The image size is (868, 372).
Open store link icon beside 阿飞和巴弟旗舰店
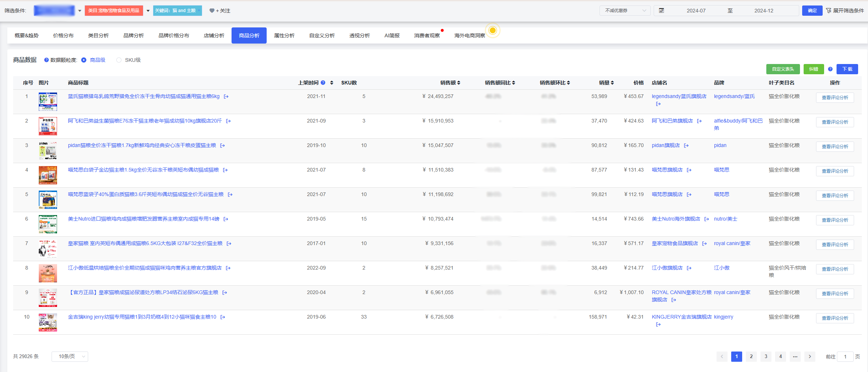click(699, 121)
